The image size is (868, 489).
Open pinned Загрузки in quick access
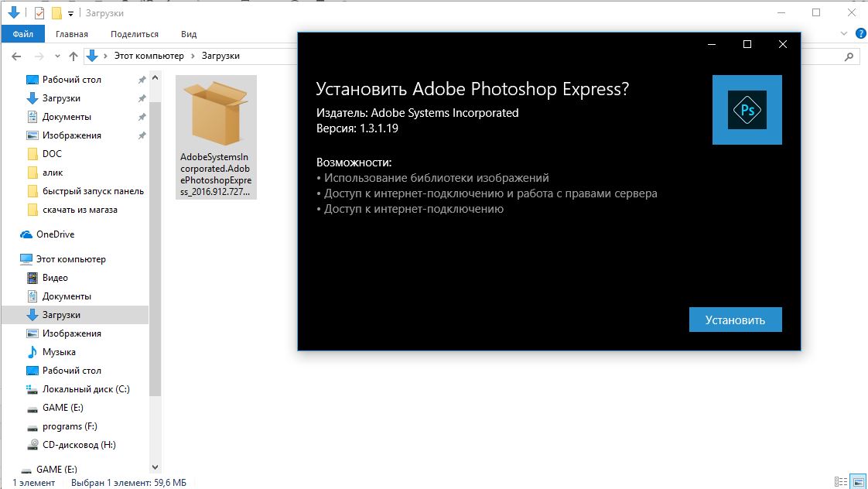coord(61,98)
